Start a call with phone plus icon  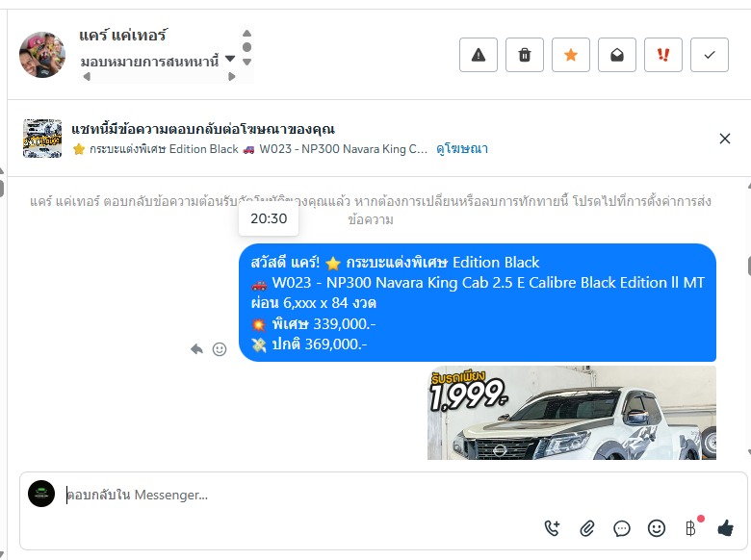click(553, 528)
